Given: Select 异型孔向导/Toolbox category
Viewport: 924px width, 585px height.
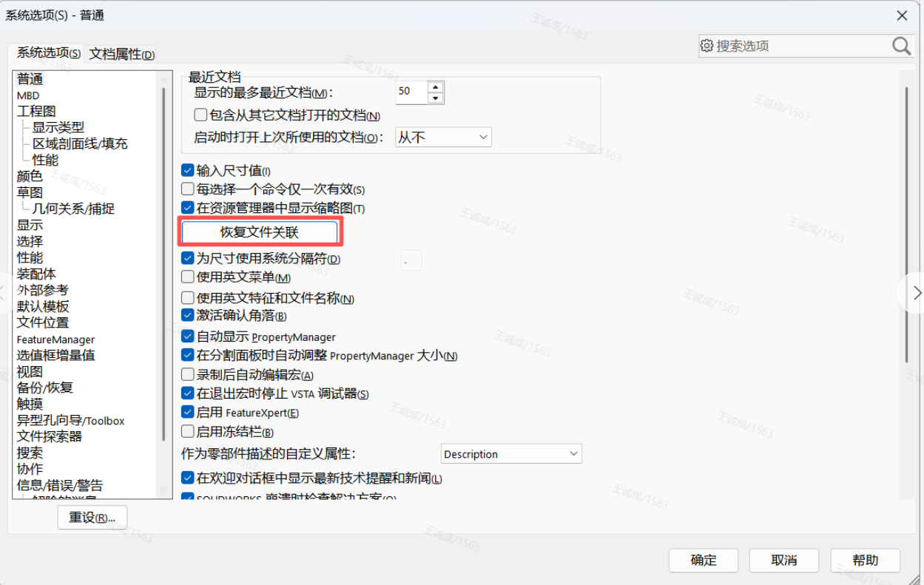Looking at the screenshot, I should point(70,421).
